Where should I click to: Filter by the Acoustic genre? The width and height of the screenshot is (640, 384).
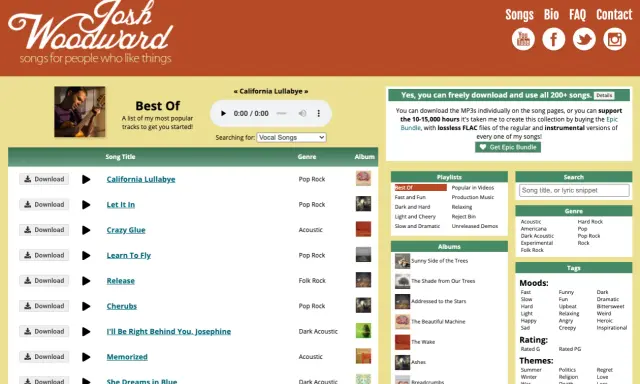tap(531, 222)
